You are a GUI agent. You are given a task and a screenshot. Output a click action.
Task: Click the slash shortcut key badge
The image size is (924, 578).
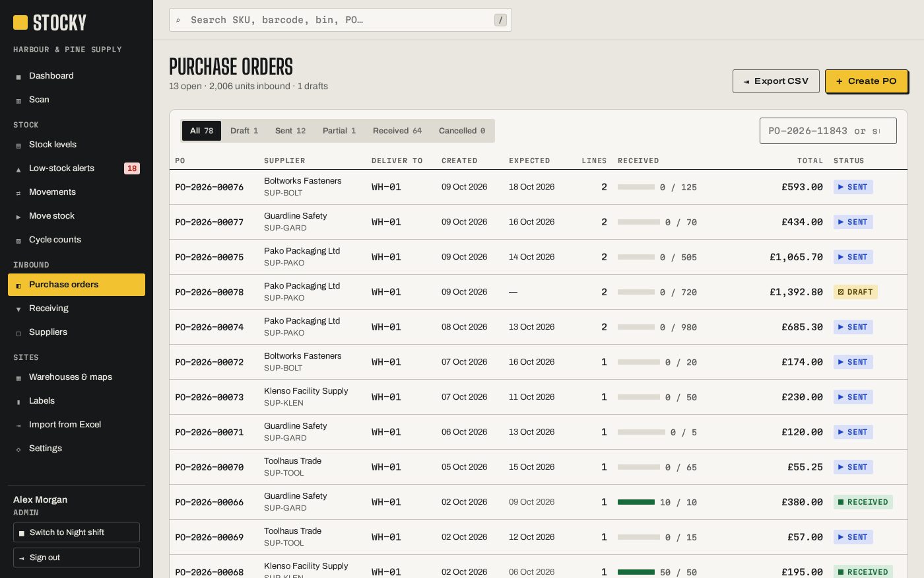click(x=501, y=20)
